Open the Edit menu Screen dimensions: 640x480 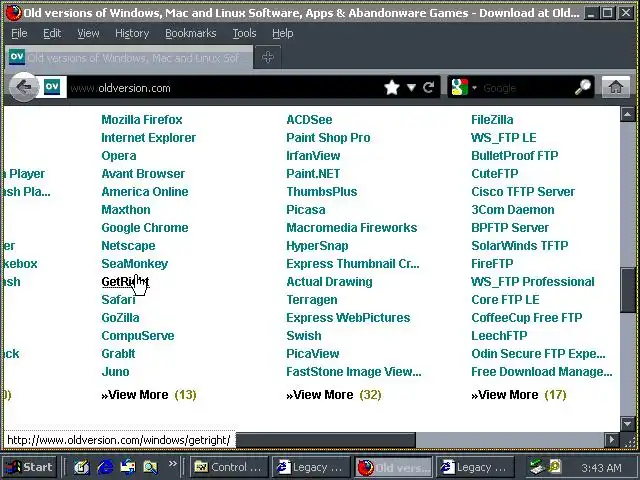click(52, 33)
